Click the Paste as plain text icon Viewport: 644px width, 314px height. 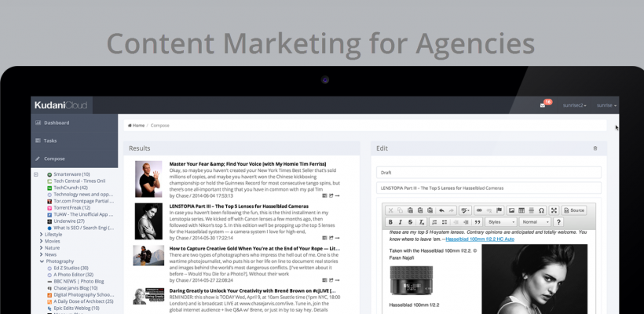tap(420, 210)
